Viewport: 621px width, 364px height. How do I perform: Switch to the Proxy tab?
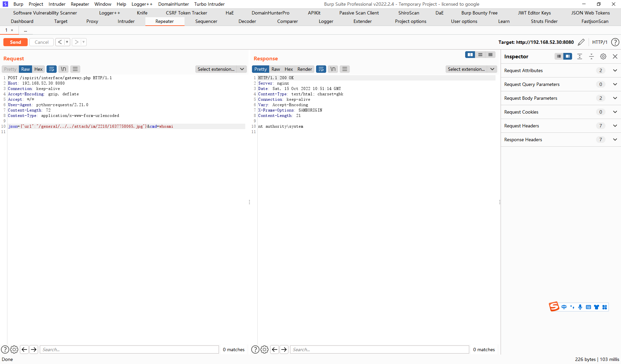92,21
